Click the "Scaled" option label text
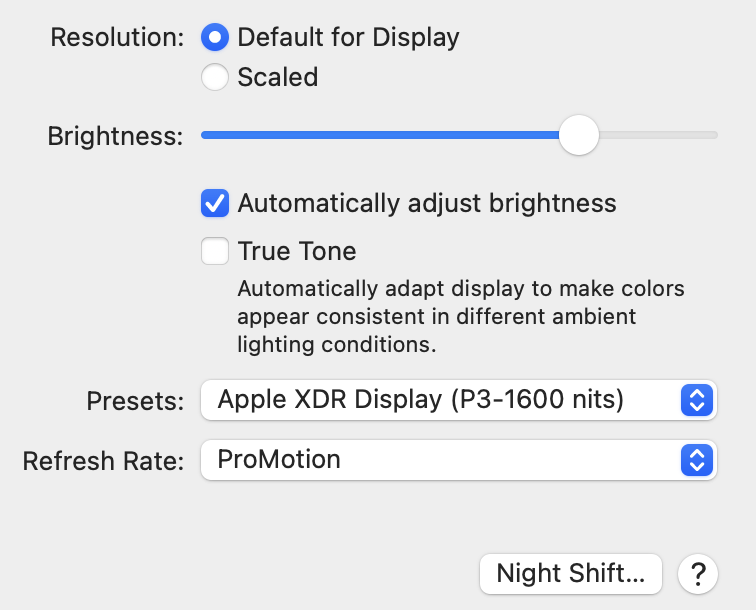The image size is (756, 610). [278, 77]
